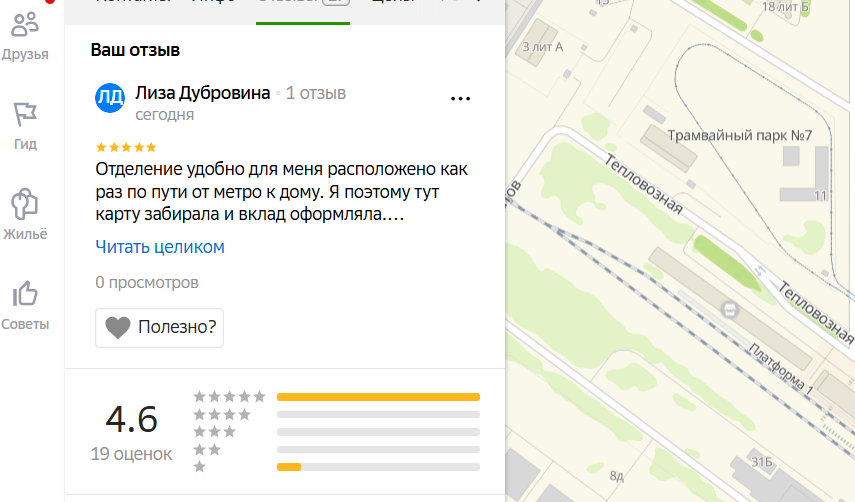The height and width of the screenshot is (502, 855).
Task: Click building '8д' on the map
Action: (x=616, y=476)
